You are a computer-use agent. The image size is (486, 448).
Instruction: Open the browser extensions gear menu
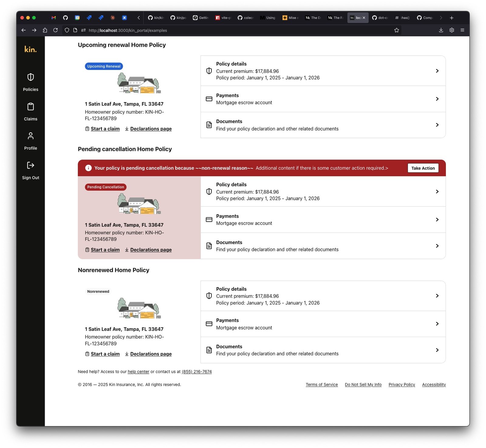coord(452,30)
